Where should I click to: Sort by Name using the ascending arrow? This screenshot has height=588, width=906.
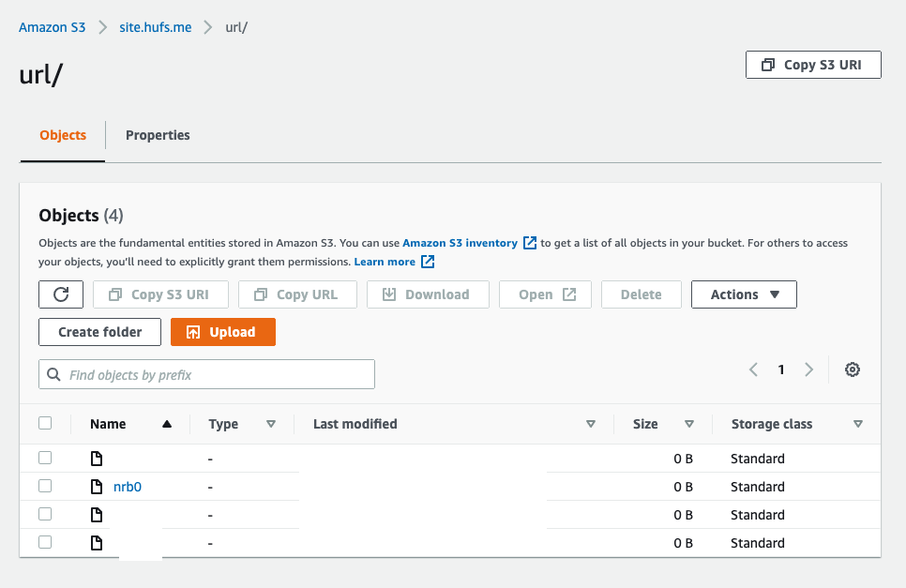pos(167,424)
